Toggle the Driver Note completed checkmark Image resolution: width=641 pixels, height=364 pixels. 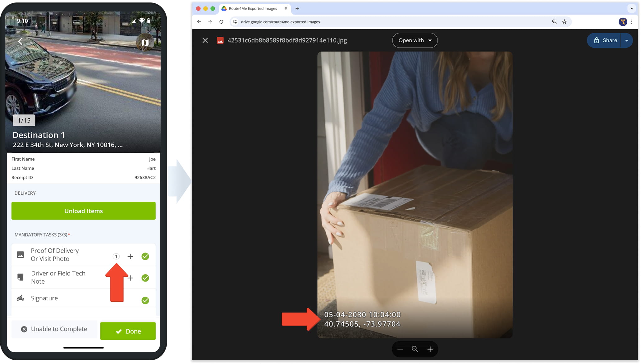click(x=145, y=278)
